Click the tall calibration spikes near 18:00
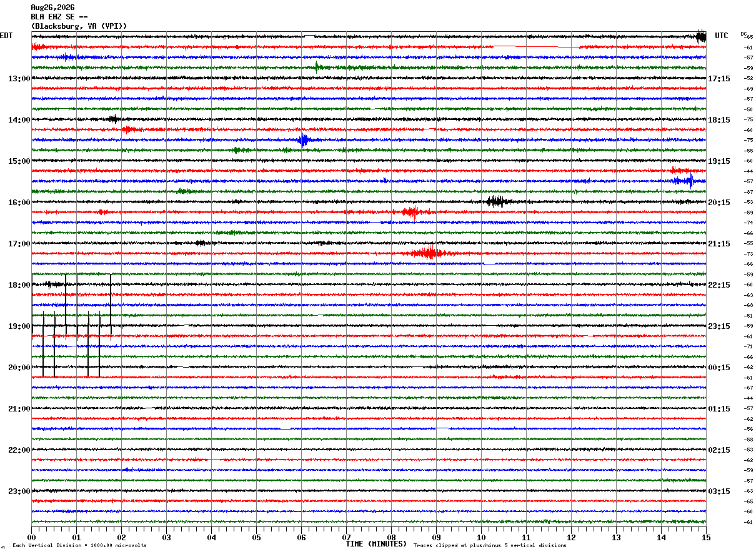This screenshot has width=756, height=554. click(x=71, y=325)
